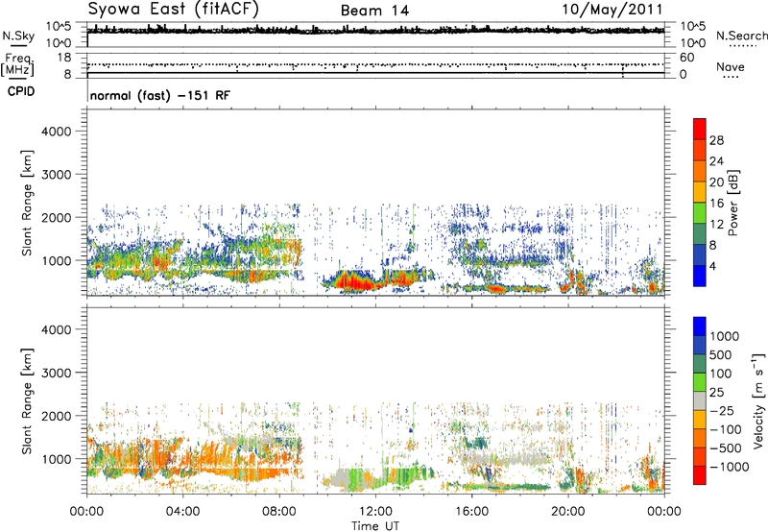Viewport: 768px width, 532px height.
Task: Select the '12:00' time tick label
Action: (x=375, y=512)
